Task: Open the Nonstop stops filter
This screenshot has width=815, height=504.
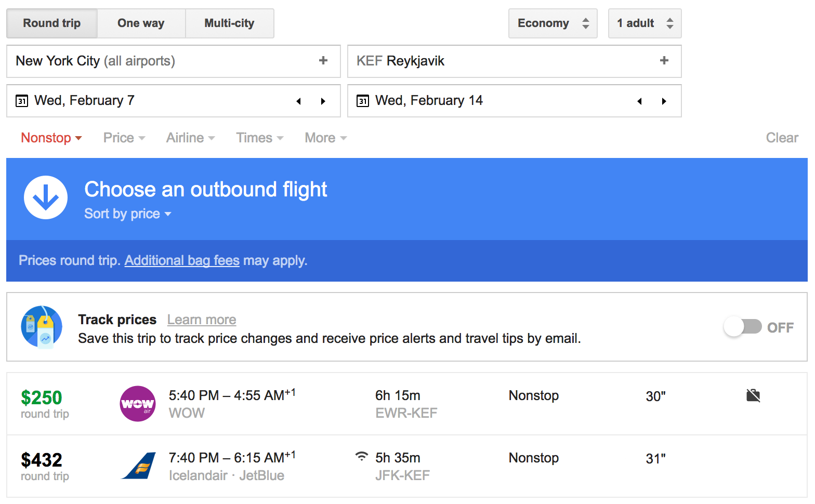Action: (x=51, y=138)
